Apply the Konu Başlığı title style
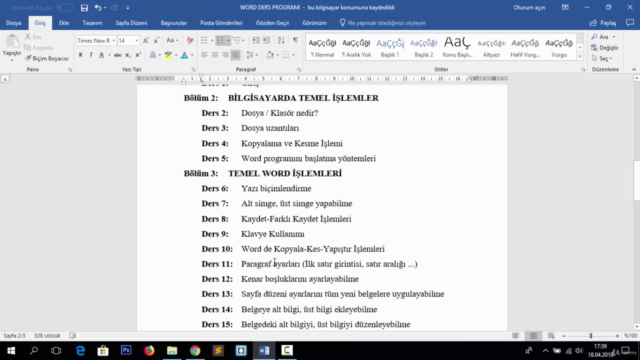 click(x=457, y=48)
